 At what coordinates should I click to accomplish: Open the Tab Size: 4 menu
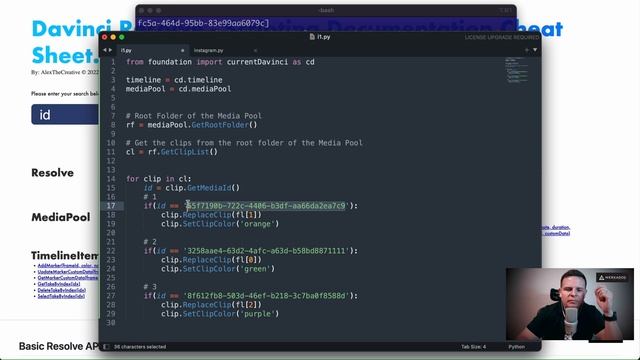473,347
